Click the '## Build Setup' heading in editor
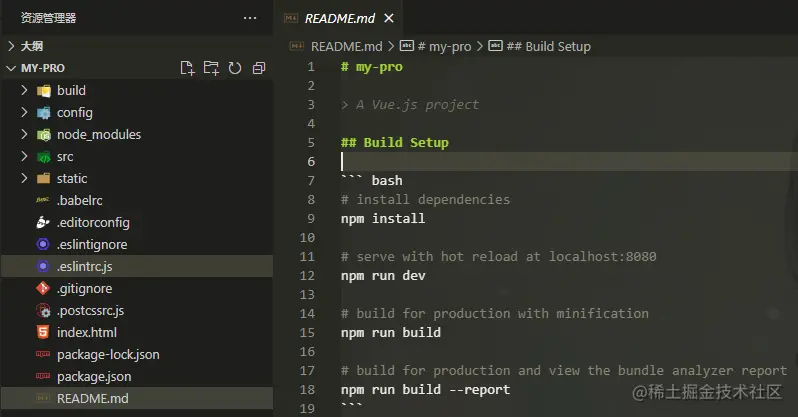This screenshot has width=798, height=417. click(394, 143)
